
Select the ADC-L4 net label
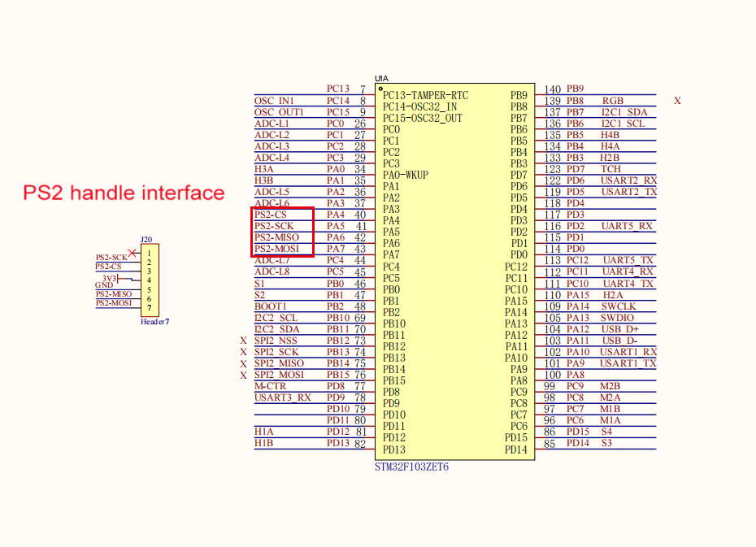(x=272, y=158)
